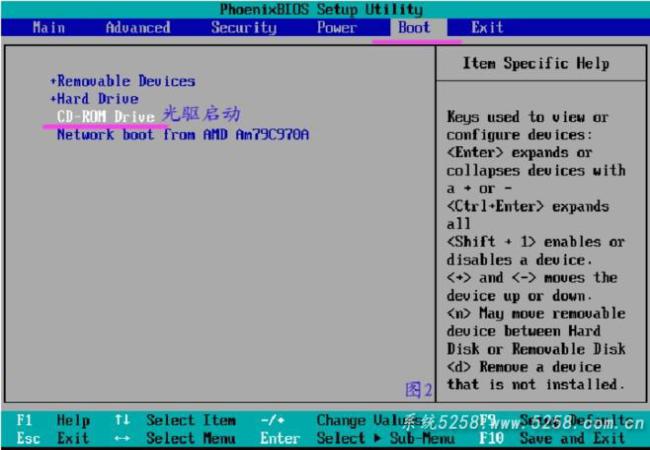Open the Security menu tab
The height and width of the screenshot is (450, 650).
(243, 28)
